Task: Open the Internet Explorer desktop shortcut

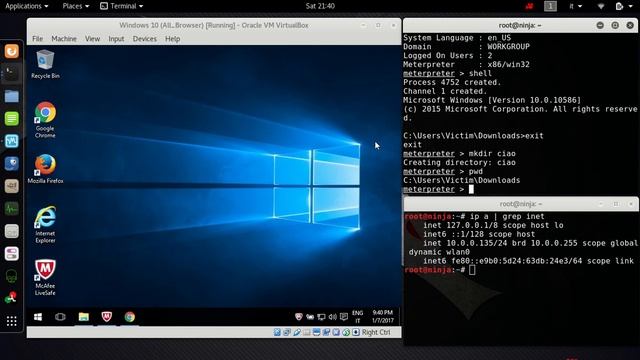Action: tap(45, 224)
